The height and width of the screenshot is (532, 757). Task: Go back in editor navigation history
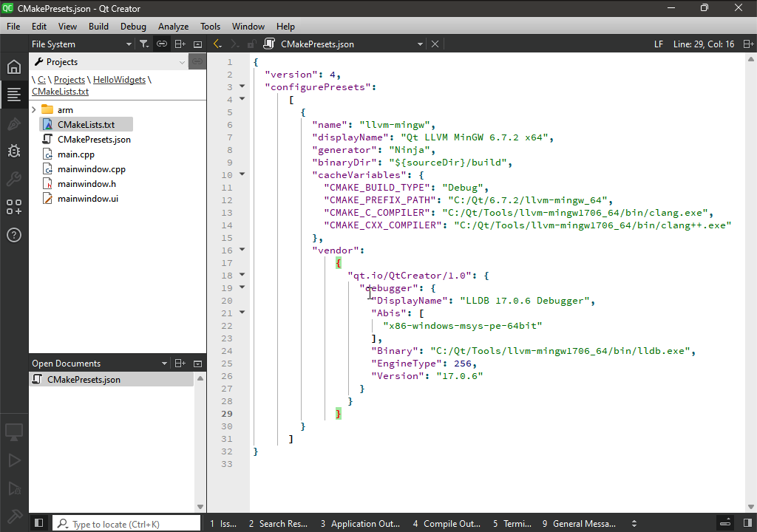pos(217,44)
